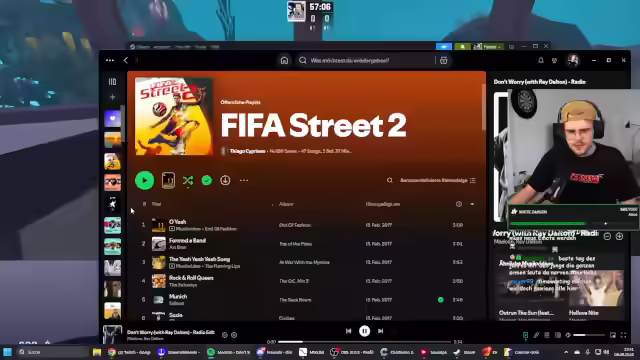The height and width of the screenshot is (360, 640).
Task: Expand the hidden system tray icons chevron
Action: [x=566, y=352]
